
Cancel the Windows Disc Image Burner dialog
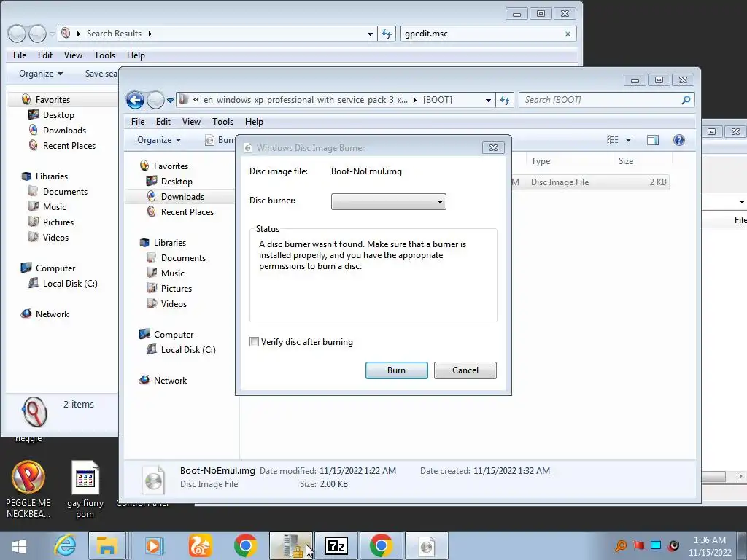point(465,370)
